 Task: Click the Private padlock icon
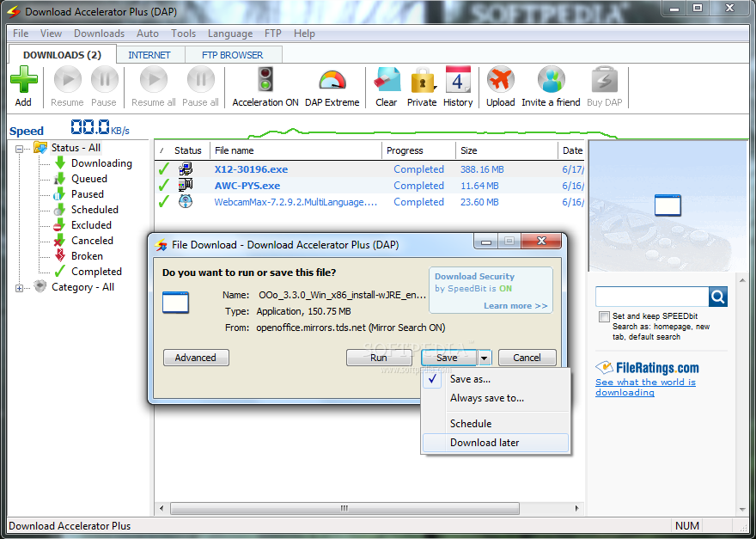(x=423, y=81)
